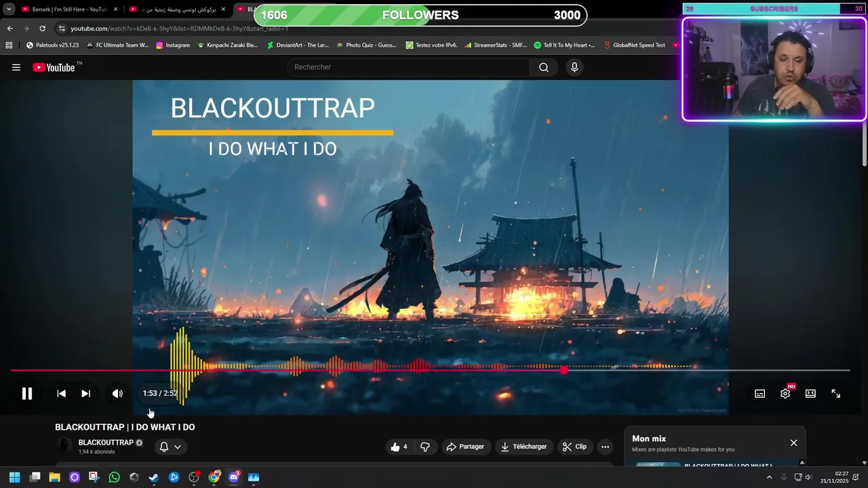Toggle subtitles/closed captions on the player

pyautogui.click(x=760, y=394)
